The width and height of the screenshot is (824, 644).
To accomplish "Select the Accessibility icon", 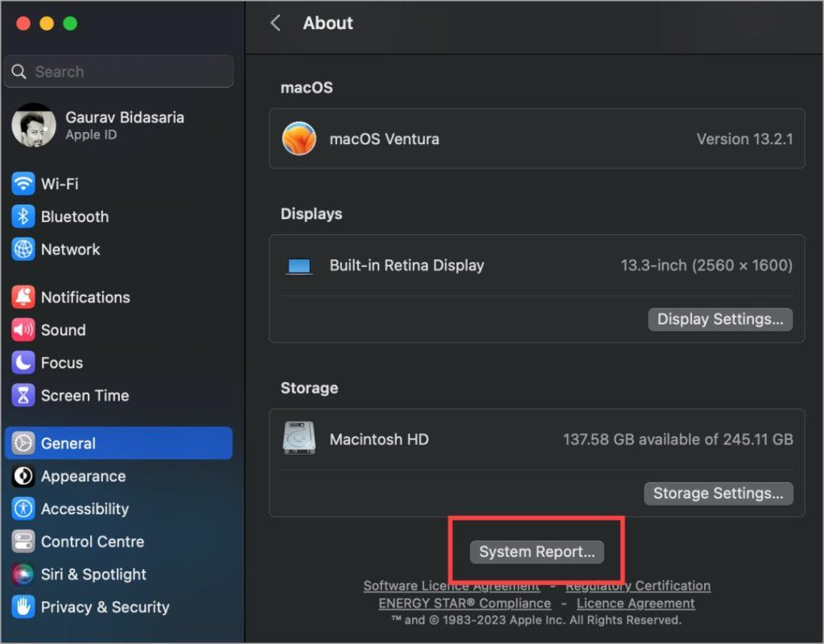I will pyautogui.click(x=23, y=509).
